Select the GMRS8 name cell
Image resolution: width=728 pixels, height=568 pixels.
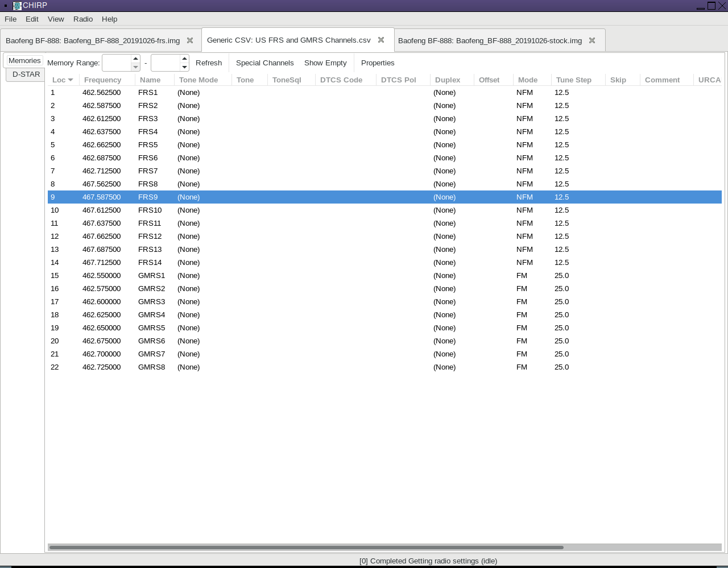point(152,367)
